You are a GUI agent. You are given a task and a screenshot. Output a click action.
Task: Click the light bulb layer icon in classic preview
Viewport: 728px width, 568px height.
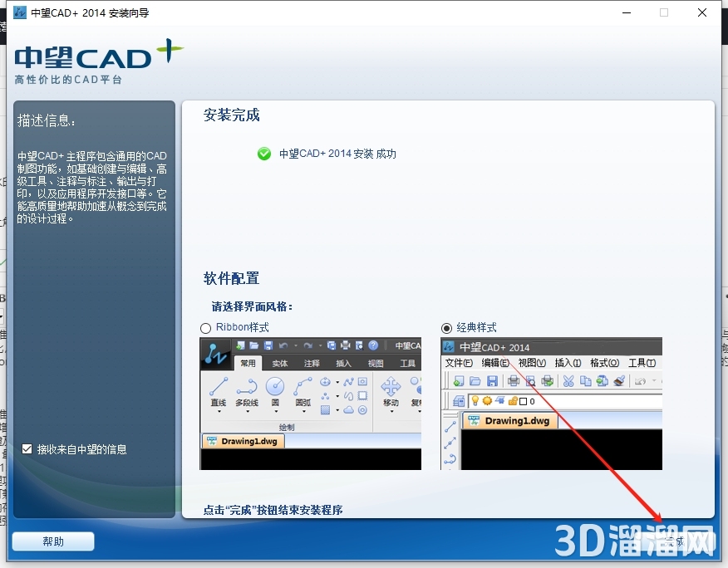pos(475,401)
